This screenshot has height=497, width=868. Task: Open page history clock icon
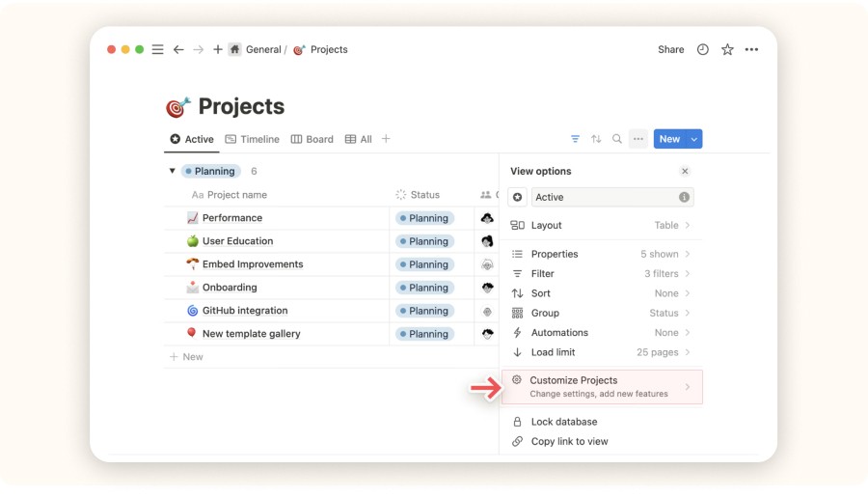click(702, 49)
